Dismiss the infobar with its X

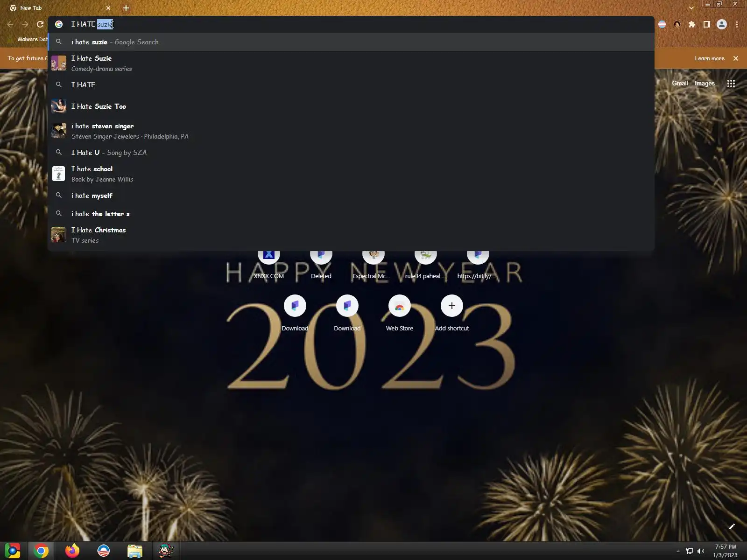(x=736, y=58)
